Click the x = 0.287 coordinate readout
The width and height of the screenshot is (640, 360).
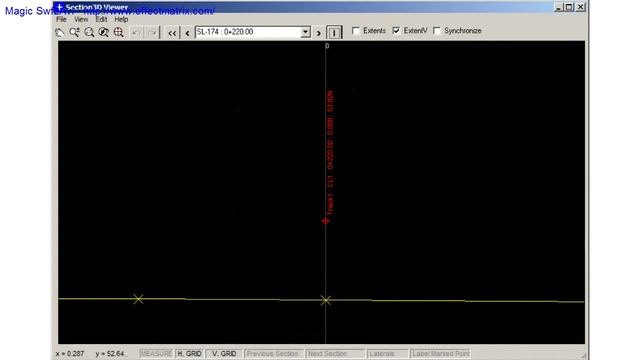[x=70, y=353]
